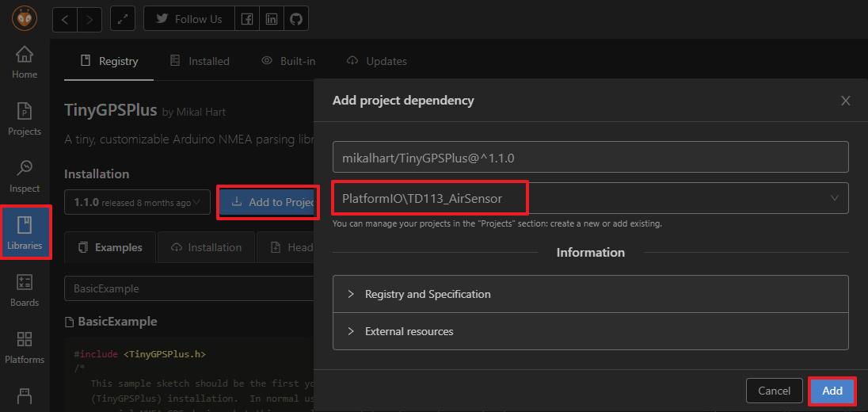
Task: Click author Mikal Hart link
Action: 201,112
